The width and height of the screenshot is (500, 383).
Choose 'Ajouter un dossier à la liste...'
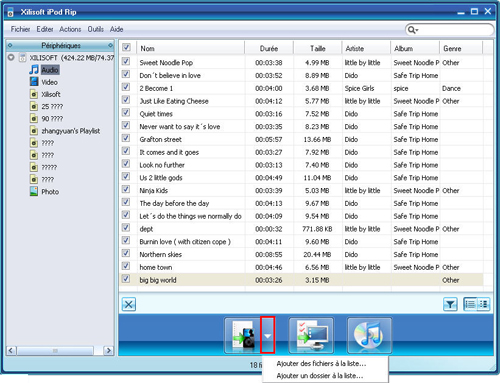click(320, 376)
